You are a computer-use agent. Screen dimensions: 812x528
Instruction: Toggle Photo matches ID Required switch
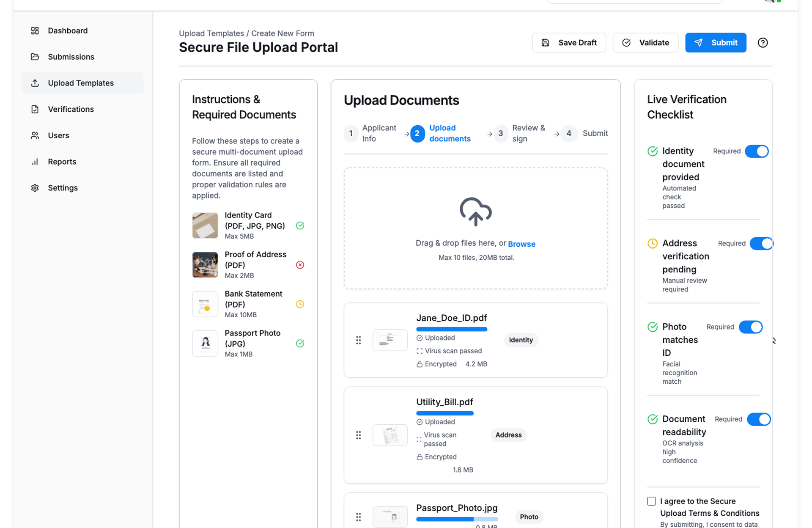(x=751, y=327)
